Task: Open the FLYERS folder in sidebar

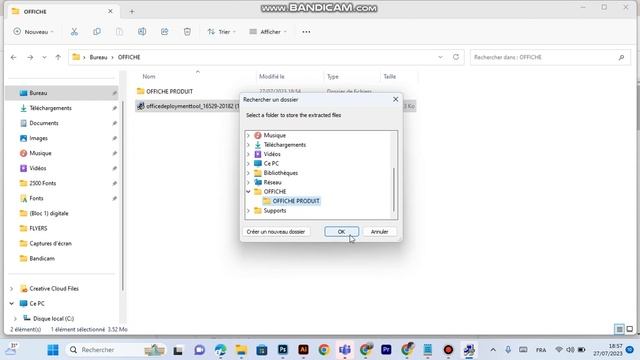Action: pos(38,229)
